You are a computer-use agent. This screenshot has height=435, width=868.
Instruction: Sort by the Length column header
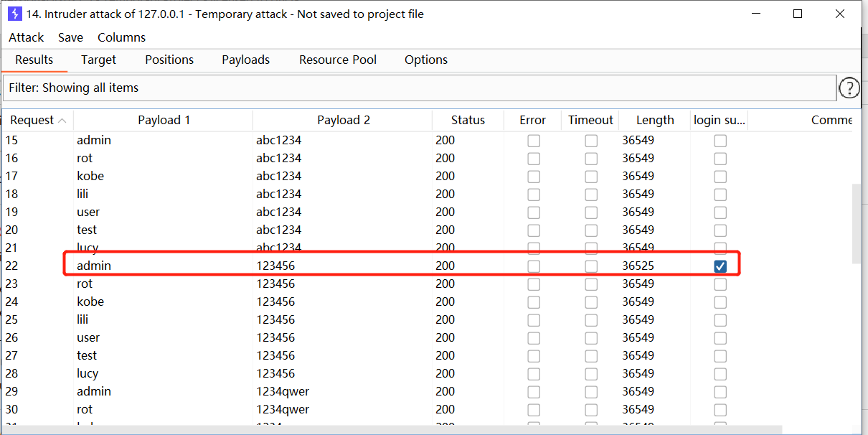(655, 120)
